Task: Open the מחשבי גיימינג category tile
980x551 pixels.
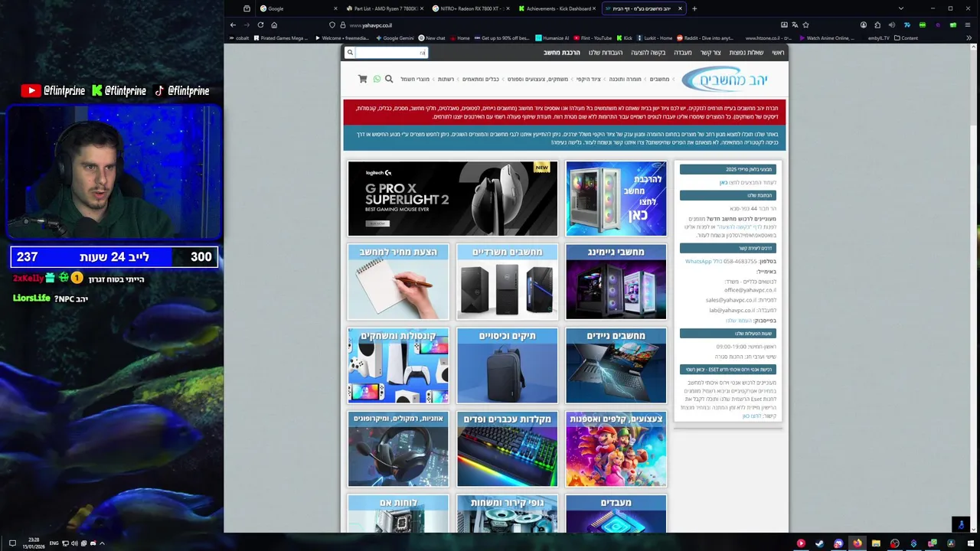Action: click(x=616, y=282)
